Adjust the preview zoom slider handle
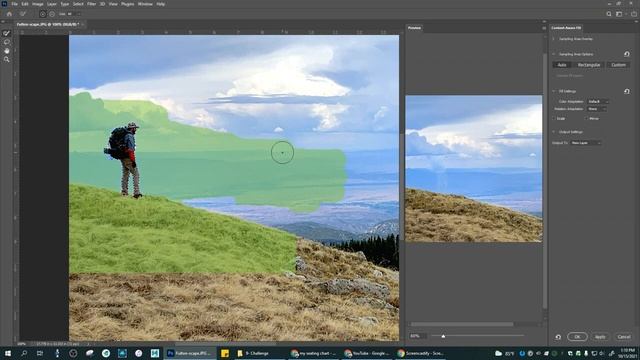Image resolution: width=640 pixels, height=360 pixels. pos(443,336)
